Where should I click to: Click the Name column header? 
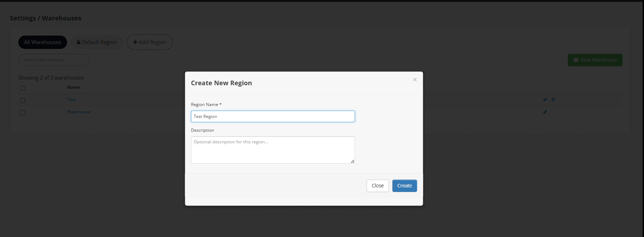[74, 87]
